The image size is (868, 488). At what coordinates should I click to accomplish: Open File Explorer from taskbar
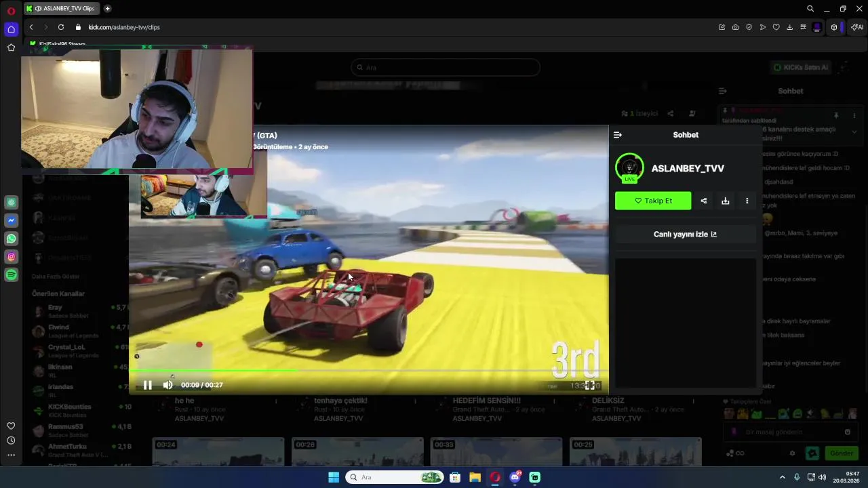pos(475,477)
